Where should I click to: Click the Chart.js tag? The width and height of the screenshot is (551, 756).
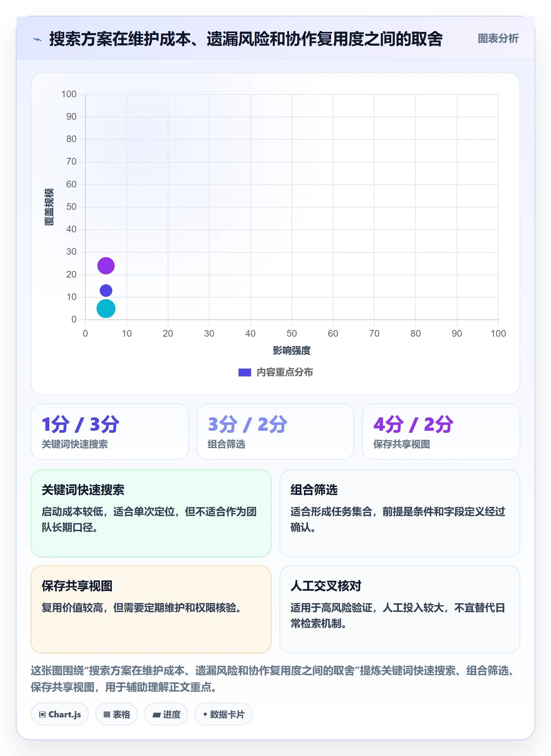pyautogui.click(x=60, y=714)
